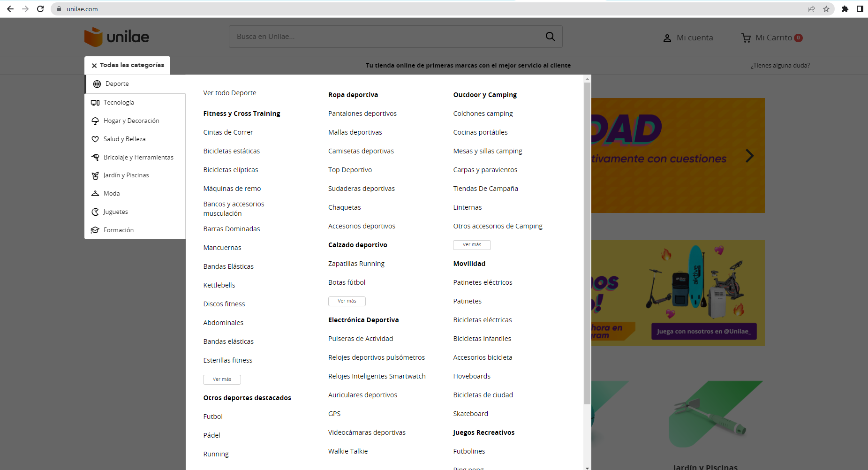Expand Fitness list with Ver más
Image resolution: width=868 pixels, height=470 pixels.
tap(222, 379)
